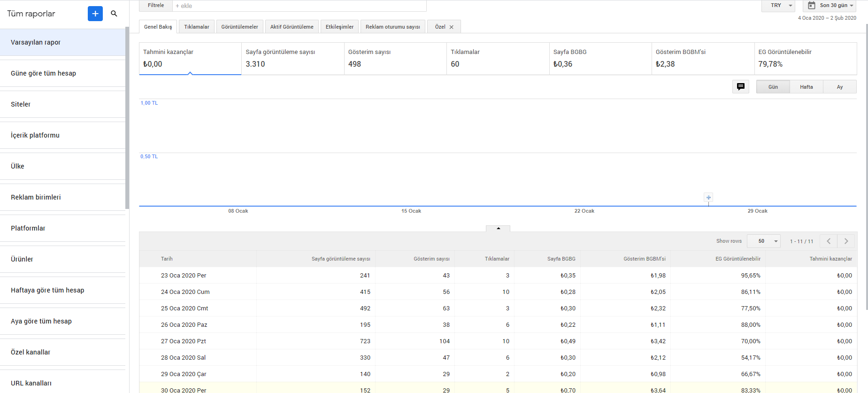This screenshot has height=393, width=868.
Task: Open the Haftaya göre tüm hesap report
Action: tap(62, 290)
